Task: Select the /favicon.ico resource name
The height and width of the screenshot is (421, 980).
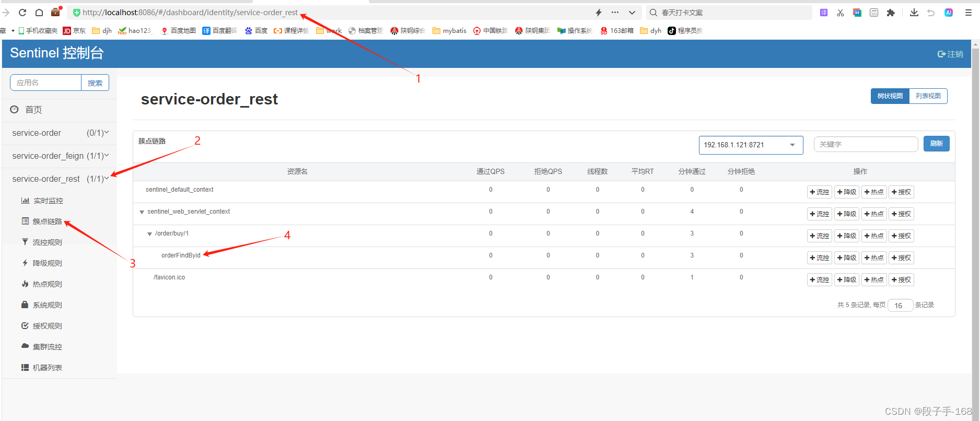Action: click(169, 277)
